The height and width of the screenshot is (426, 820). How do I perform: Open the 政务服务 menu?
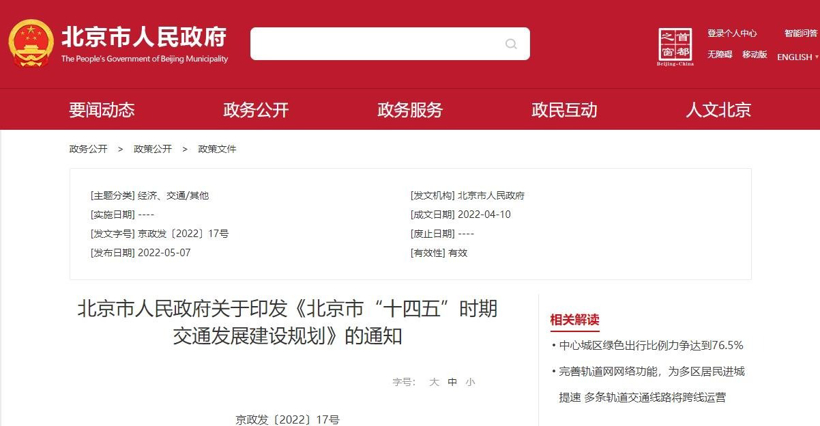(x=410, y=110)
